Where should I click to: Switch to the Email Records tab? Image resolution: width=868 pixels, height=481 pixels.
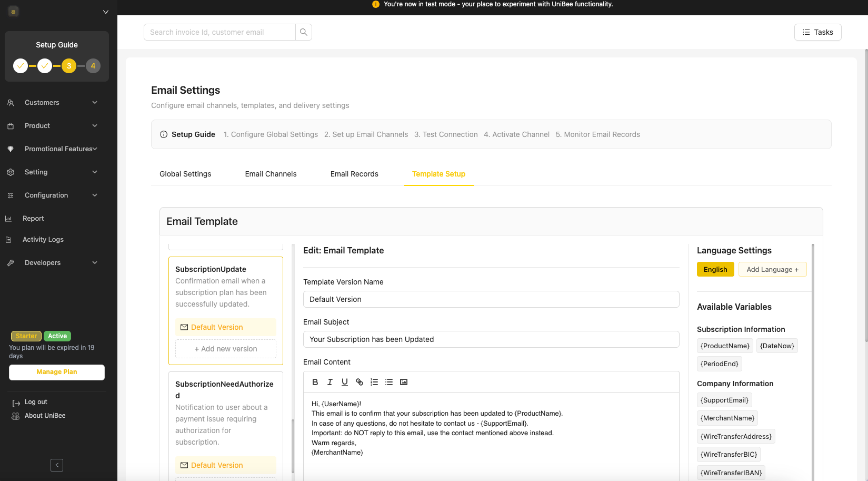[x=354, y=174]
